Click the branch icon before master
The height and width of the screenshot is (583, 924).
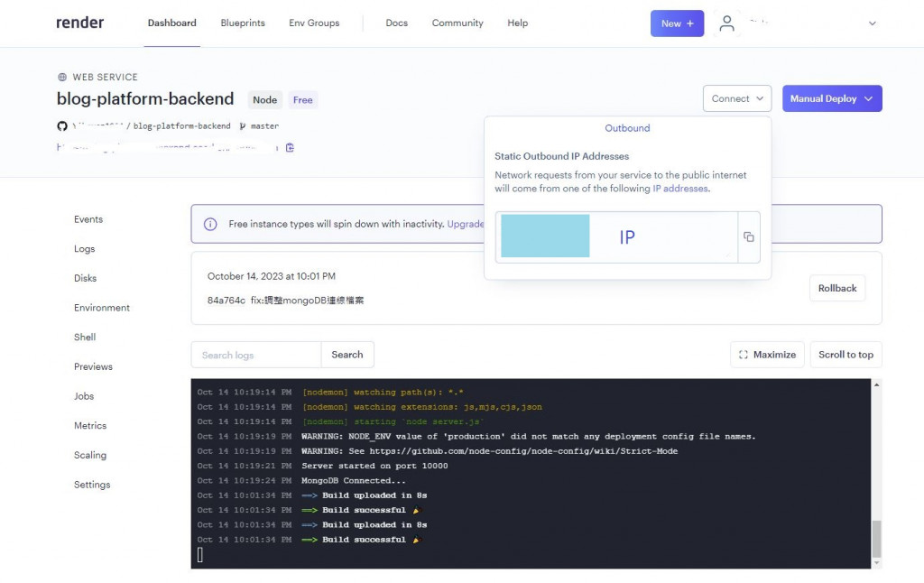click(x=242, y=126)
